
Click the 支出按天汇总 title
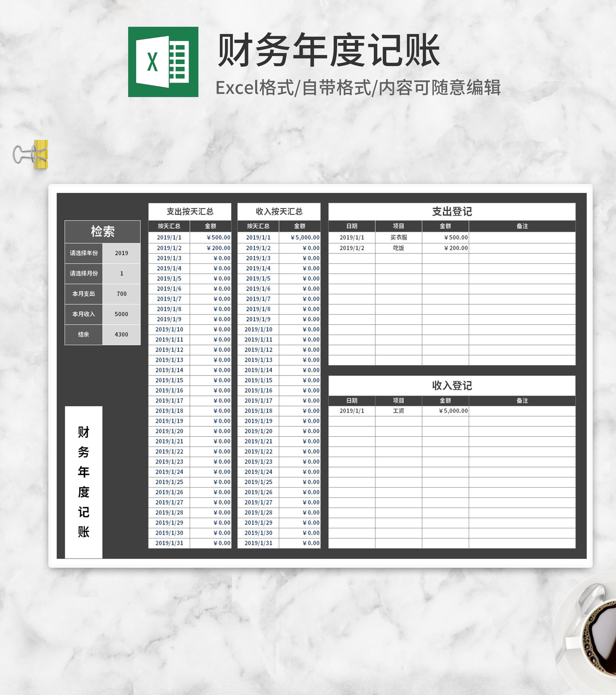(x=190, y=211)
